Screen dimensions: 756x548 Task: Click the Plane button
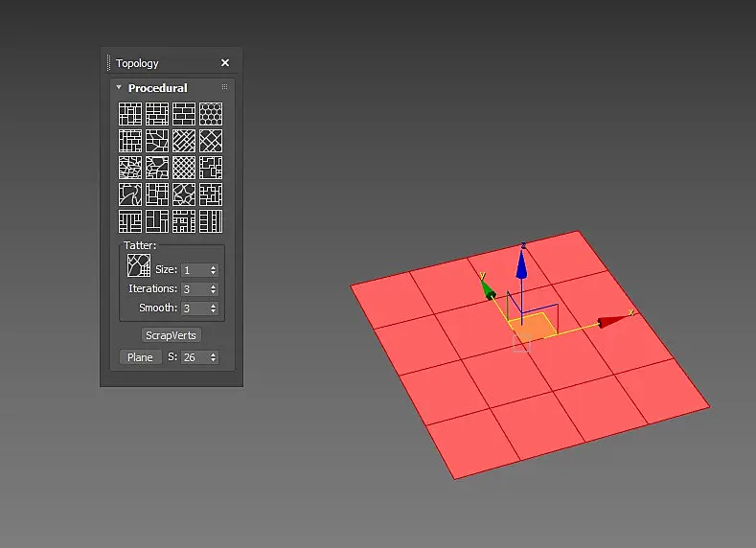click(x=140, y=357)
